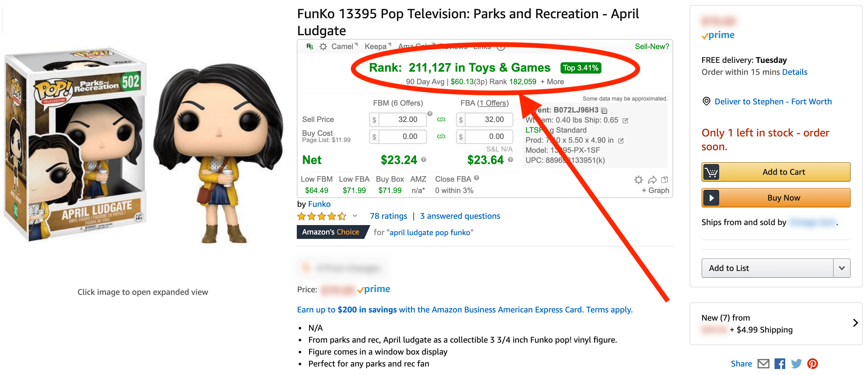Open the RevSeller settings gear icon
This screenshot has height=375, width=868.
click(323, 47)
